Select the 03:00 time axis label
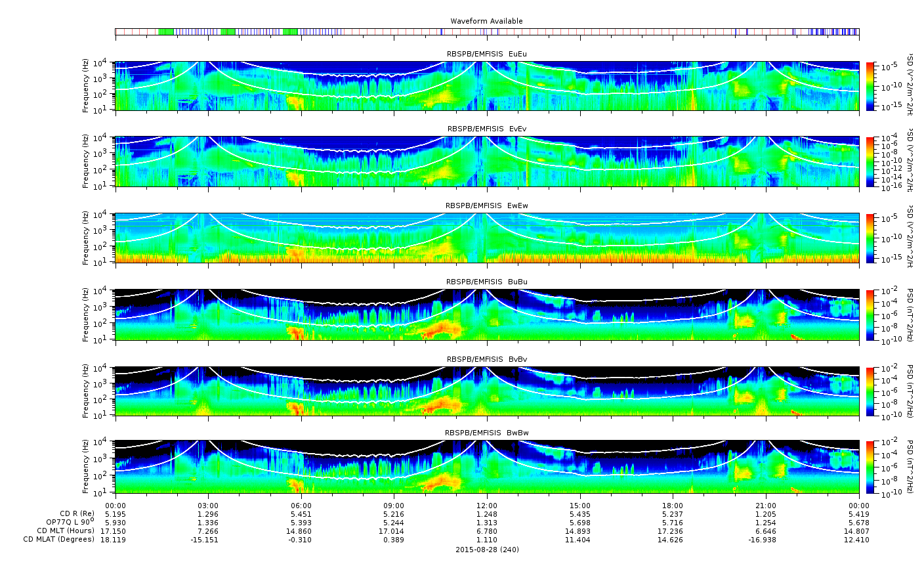The height and width of the screenshot is (564, 924). 208,505
